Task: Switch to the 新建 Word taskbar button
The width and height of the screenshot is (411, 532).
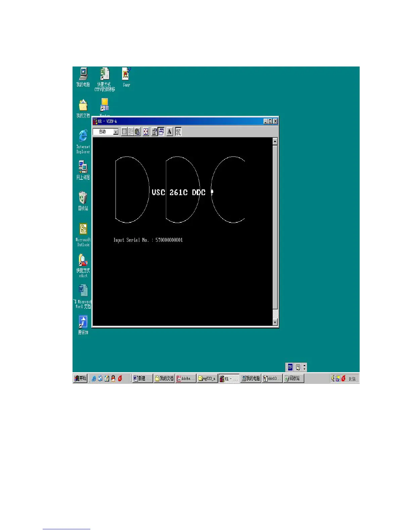Action: click(x=142, y=379)
